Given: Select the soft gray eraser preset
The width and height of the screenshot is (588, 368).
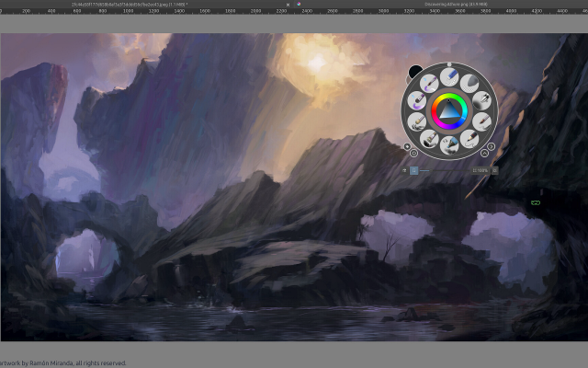Looking at the screenshot, I should coord(469,83).
